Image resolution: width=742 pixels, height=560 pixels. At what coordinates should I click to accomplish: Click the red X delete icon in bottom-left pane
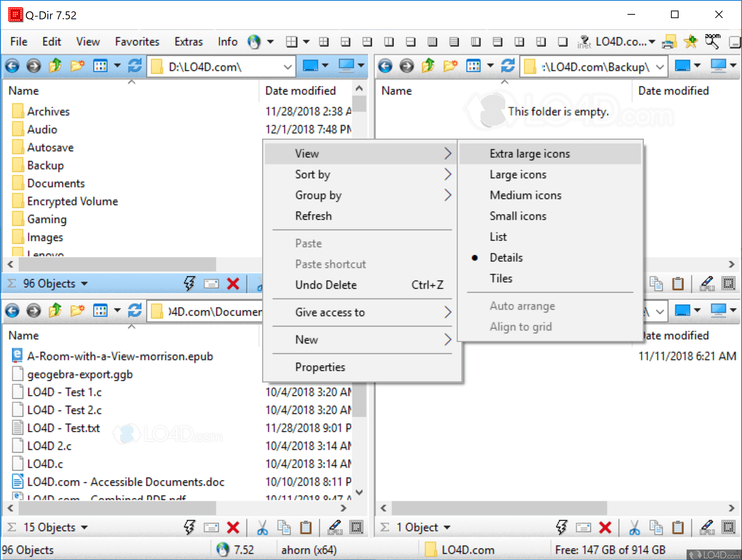pyautogui.click(x=233, y=528)
